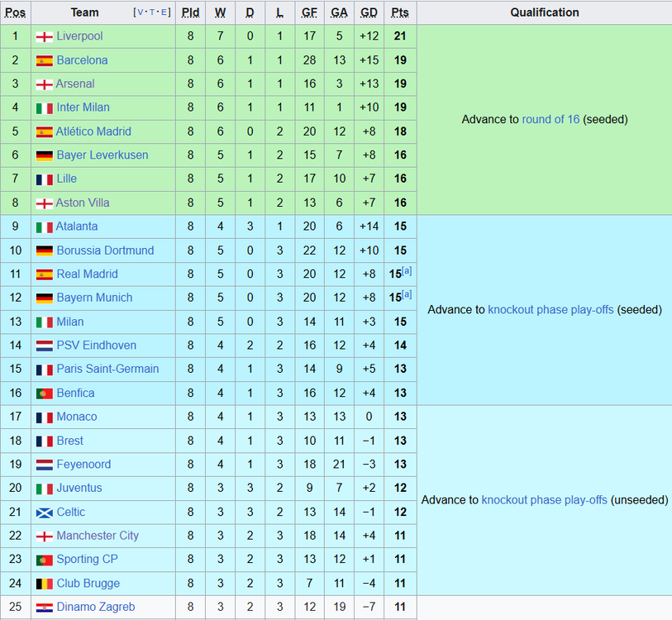Open the E edit-template link in header
672x620 pixels.
164,12
